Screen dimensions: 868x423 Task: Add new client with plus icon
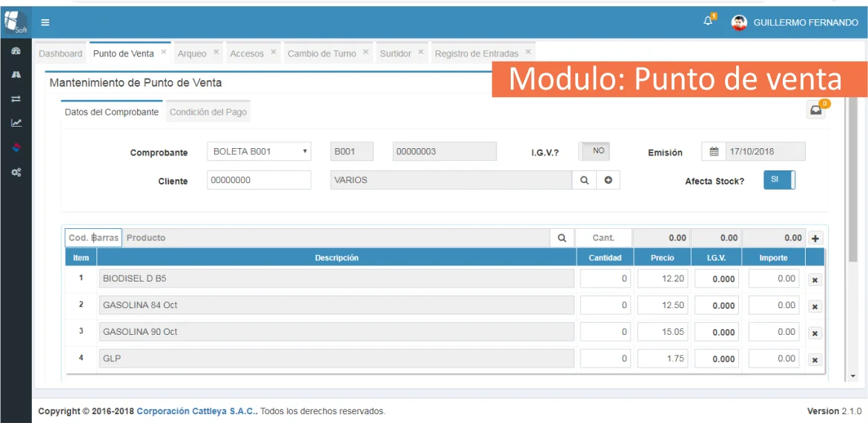click(x=608, y=180)
